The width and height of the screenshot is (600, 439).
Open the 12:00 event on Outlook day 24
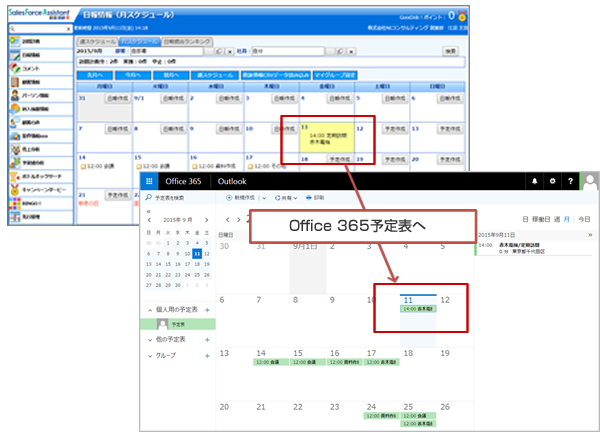(x=382, y=416)
